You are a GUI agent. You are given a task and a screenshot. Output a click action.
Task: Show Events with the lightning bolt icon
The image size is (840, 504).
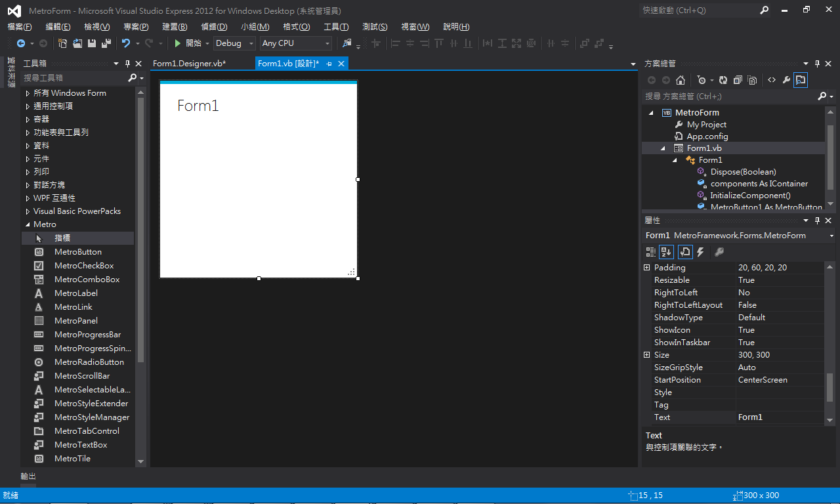pyautogui.click(x=700, y=252)
